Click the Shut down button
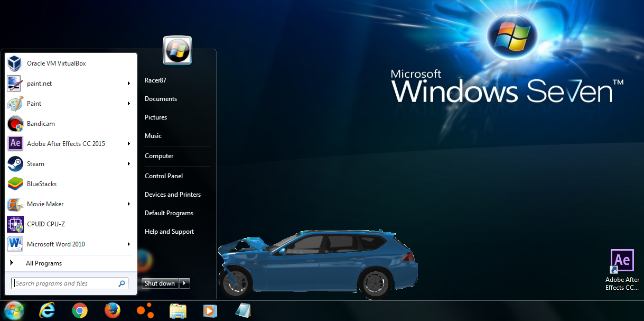Image resolution: width=644 pixels, height=321 pixels. pyautogui.click(x=160, y=283)
